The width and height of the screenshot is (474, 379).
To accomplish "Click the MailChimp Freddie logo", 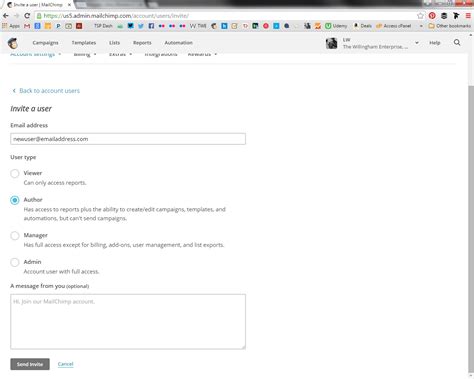I will (13, 43).
